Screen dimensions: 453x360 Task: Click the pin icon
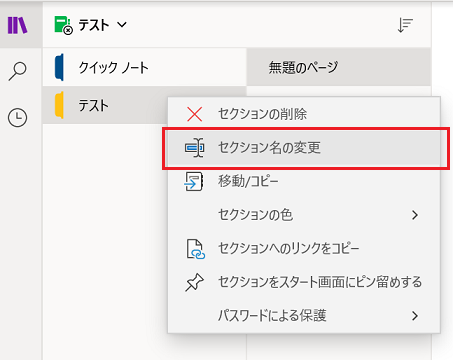click(x=194, y=283)
